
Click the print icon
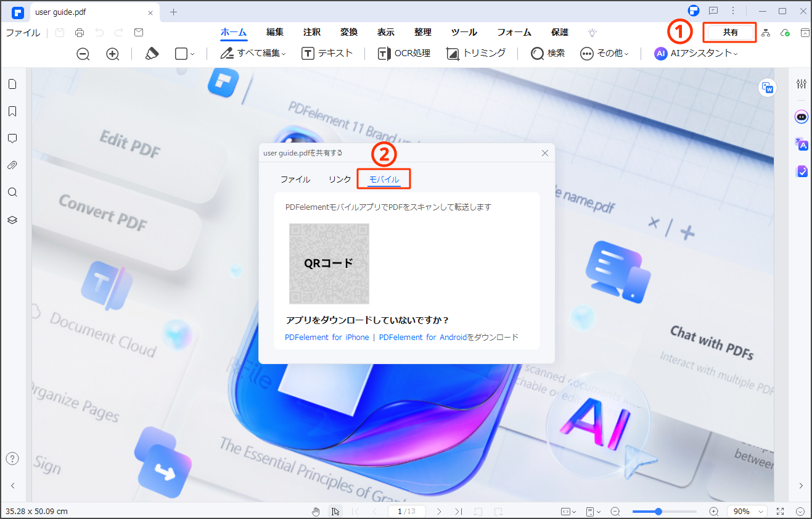point(80,33)
